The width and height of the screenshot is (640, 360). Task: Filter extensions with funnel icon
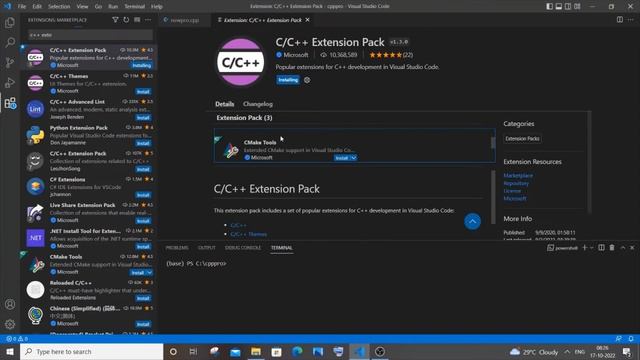tap(116, 20)
